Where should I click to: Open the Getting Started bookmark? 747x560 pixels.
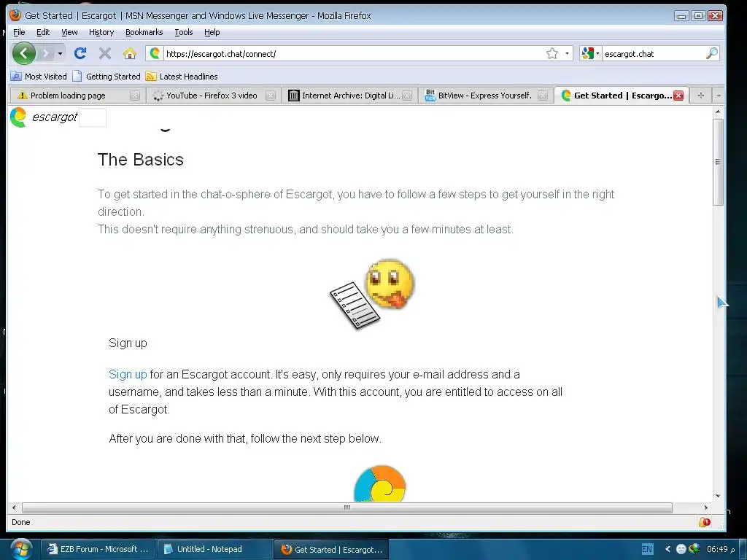107,76
